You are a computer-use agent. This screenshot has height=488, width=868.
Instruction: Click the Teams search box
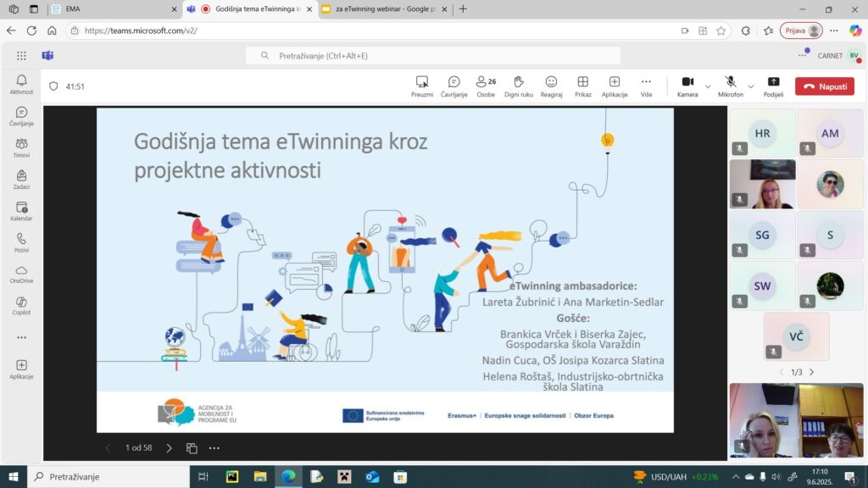(433, 55)
